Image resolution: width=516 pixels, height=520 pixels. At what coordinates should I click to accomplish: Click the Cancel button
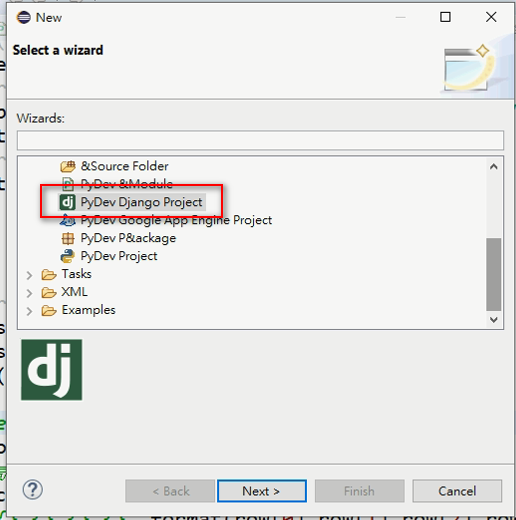pyautogui.click(x=457, y=491)
